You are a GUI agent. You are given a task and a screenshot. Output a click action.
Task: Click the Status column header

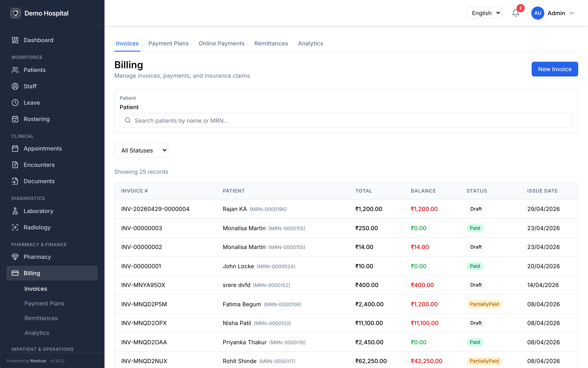tap(477, 191)
